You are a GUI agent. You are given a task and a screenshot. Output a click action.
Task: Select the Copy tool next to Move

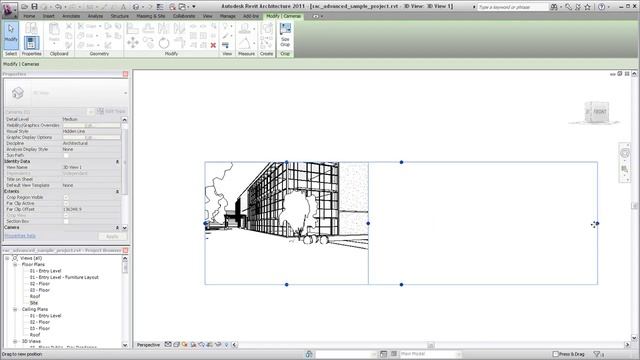148,42
